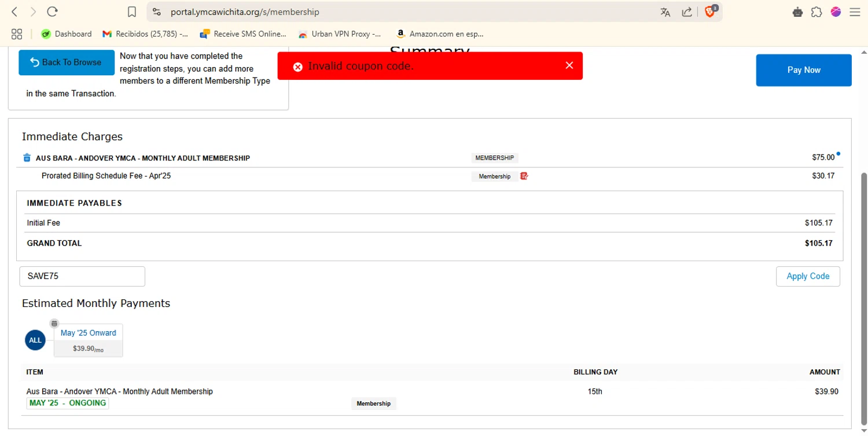Dismiss the Invalid coupon code alert
The width and height of the screenshot is (868, 436).
point(569,65)
